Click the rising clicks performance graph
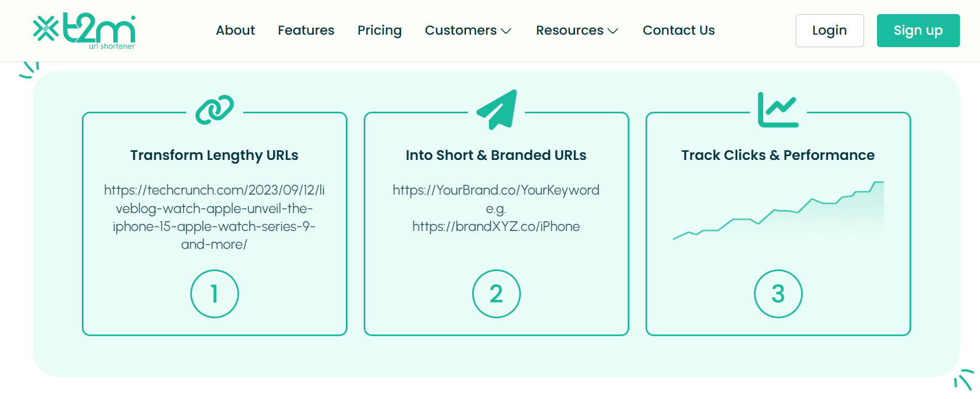 778,211
